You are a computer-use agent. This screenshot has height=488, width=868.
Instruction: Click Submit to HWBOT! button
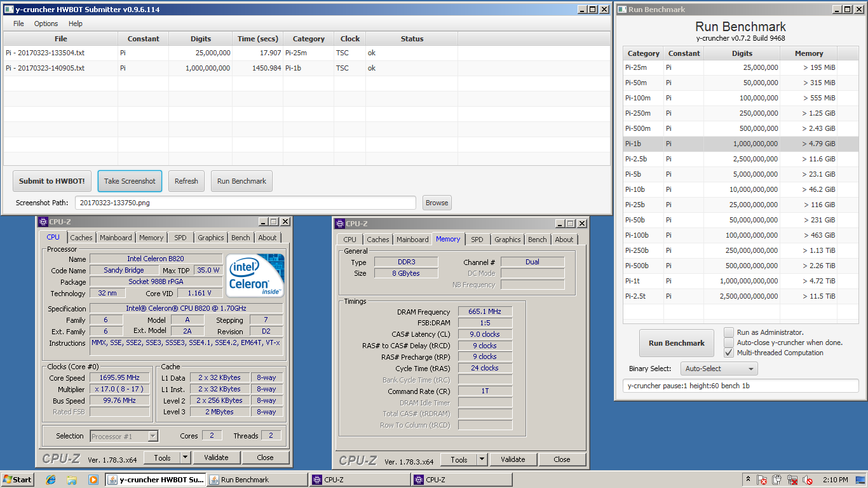pyautogui.click(x=52, y=181)
